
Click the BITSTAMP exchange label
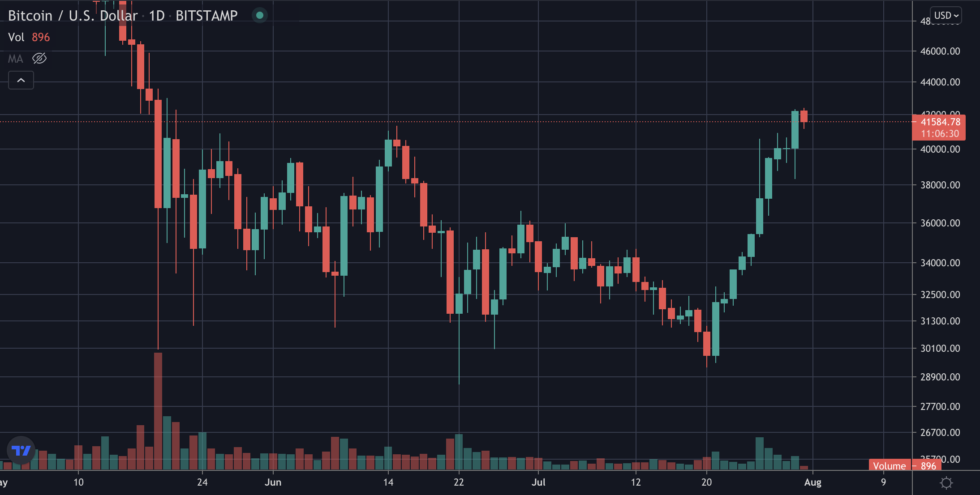point(206,16)
